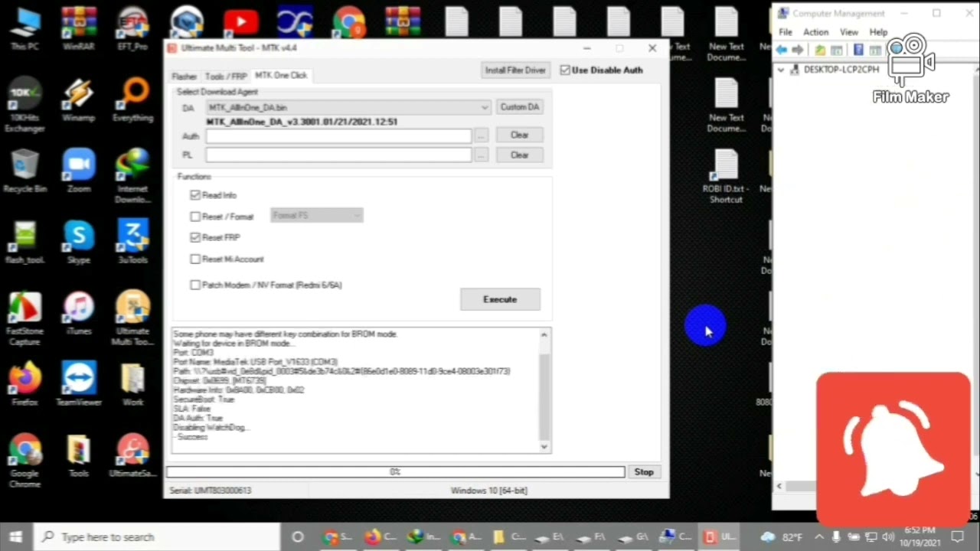Viewport: 980px width, 551px height.
Task: Switch to the Flasher tab
Action: coord(185,77)
